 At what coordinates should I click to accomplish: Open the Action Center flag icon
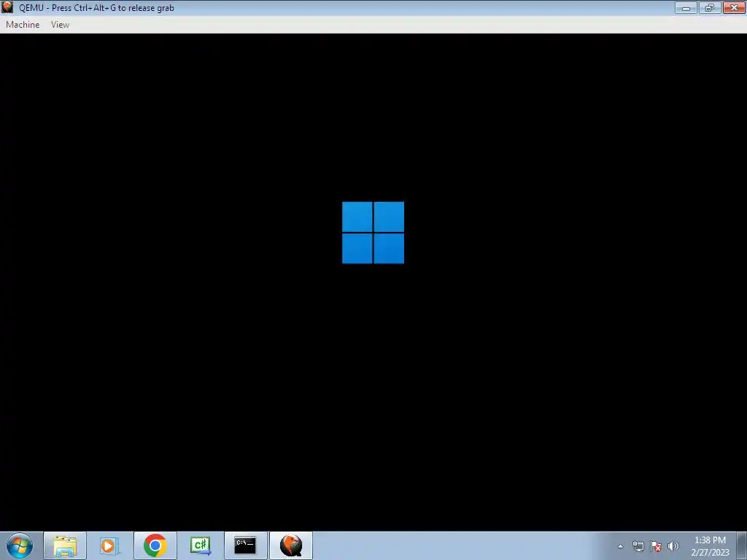click(656, 546)
